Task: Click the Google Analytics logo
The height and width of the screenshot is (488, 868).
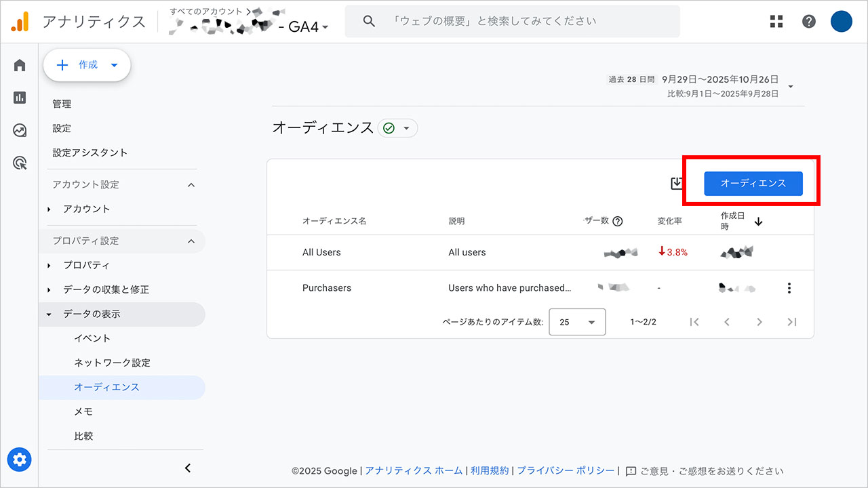Action: point(20,22)
